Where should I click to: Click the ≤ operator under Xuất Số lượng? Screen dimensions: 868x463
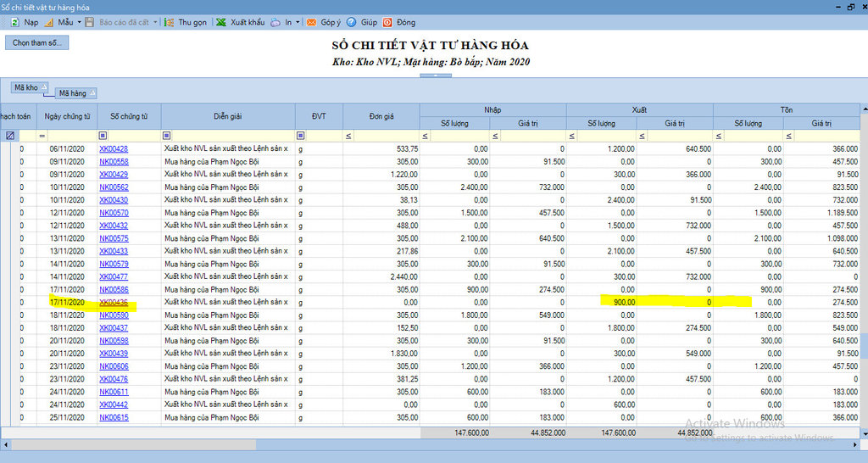point(572,136)
